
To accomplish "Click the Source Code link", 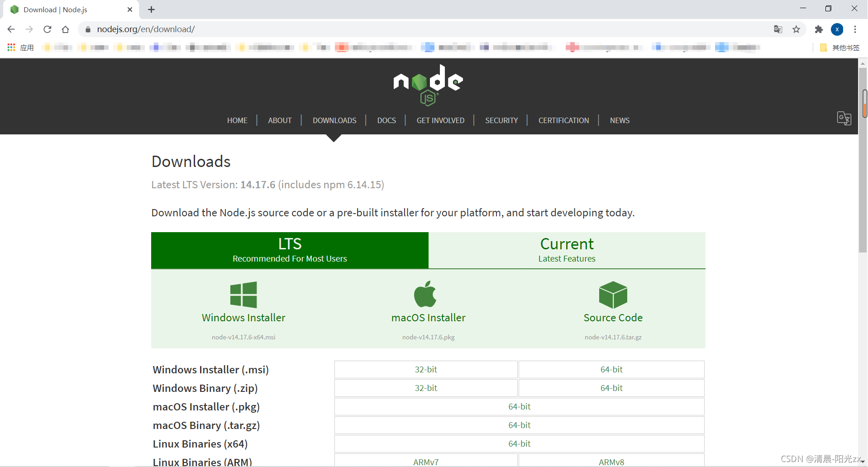I will 613,318.
